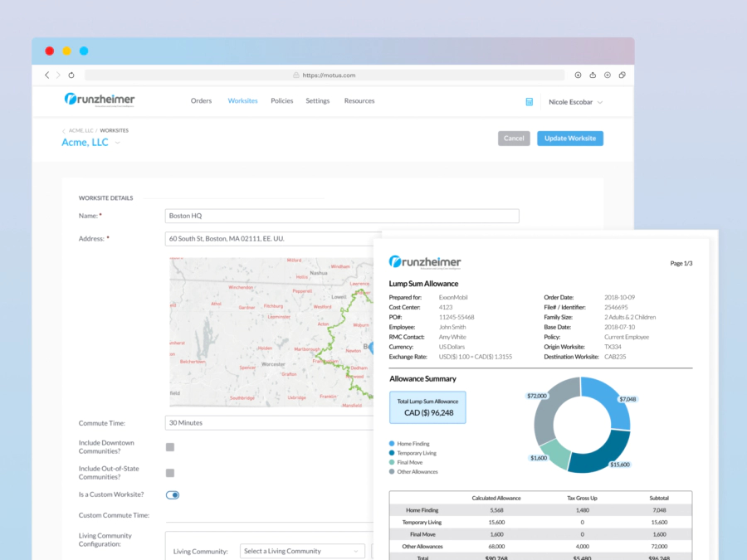Open the Orders menu item

coord(201,101)
